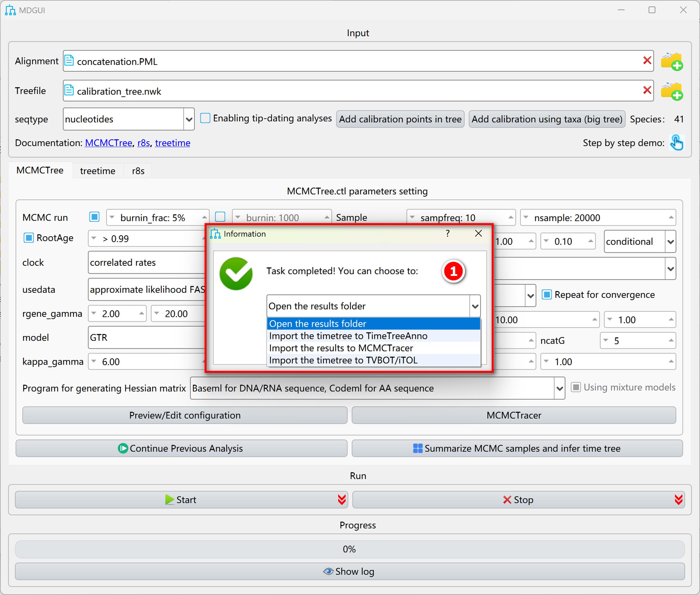
Task: Open the MCMCTracer button
Action: pos(514,415)
